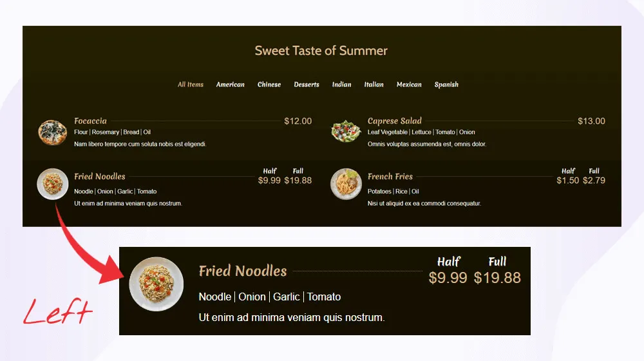Select the Italian category tab
The height and width of the screenshot is (361, 644).
[x=374, y=84]
